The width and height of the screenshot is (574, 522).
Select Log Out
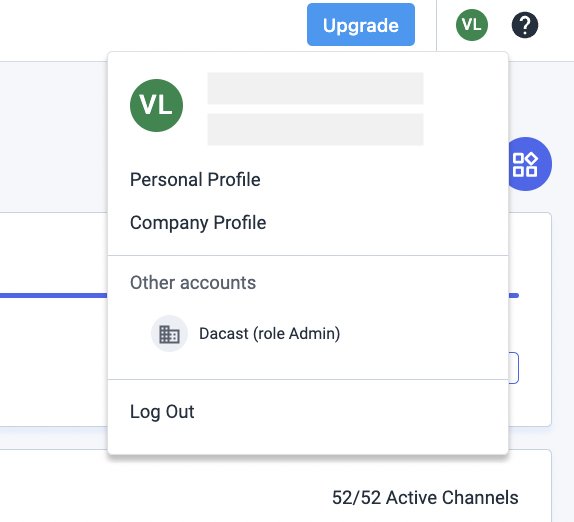(x=162, y=412)
